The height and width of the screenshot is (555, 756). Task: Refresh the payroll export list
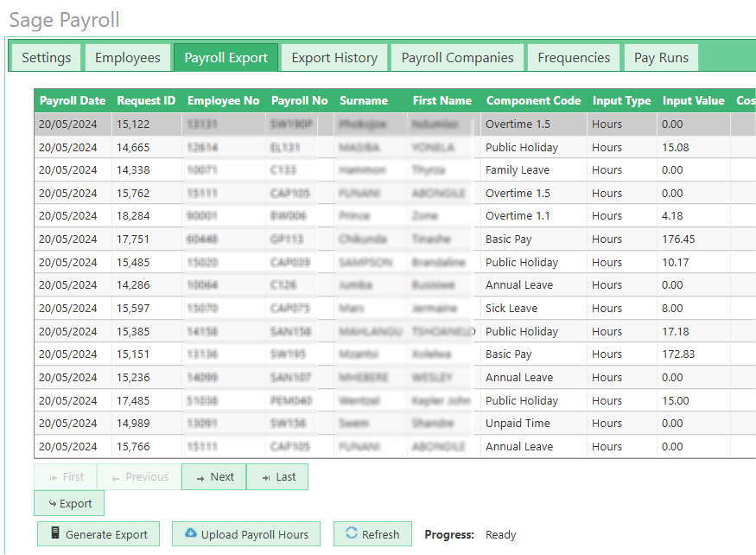tap(372, 533)
